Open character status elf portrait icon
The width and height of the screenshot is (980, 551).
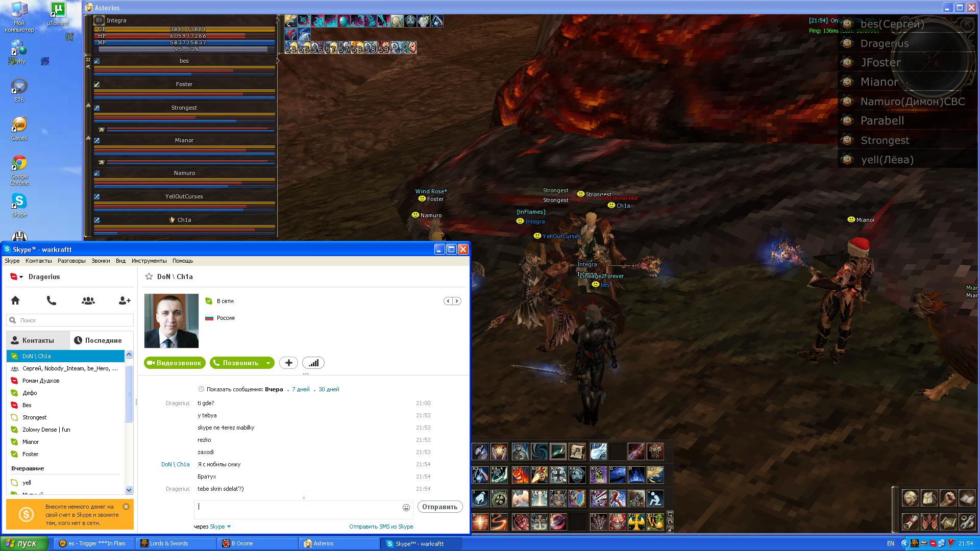click(910, 498)
